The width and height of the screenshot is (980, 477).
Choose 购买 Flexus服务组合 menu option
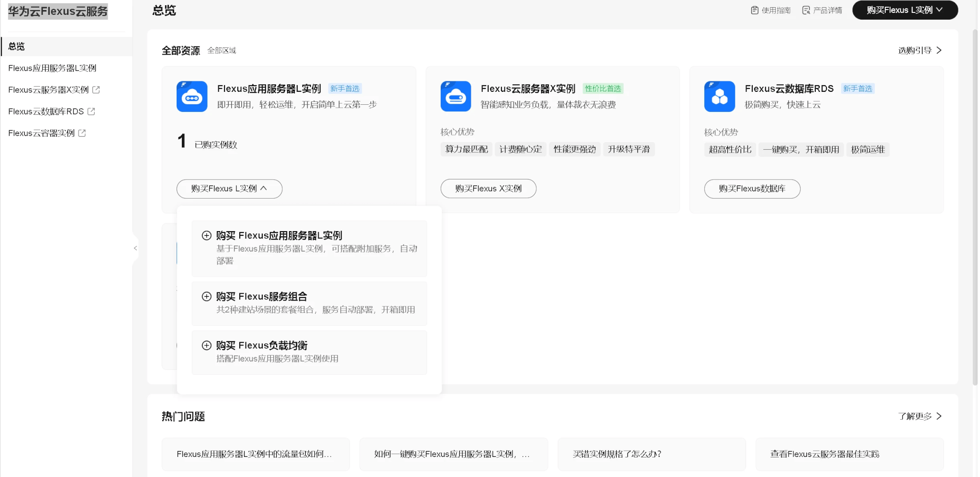[309, 303]
